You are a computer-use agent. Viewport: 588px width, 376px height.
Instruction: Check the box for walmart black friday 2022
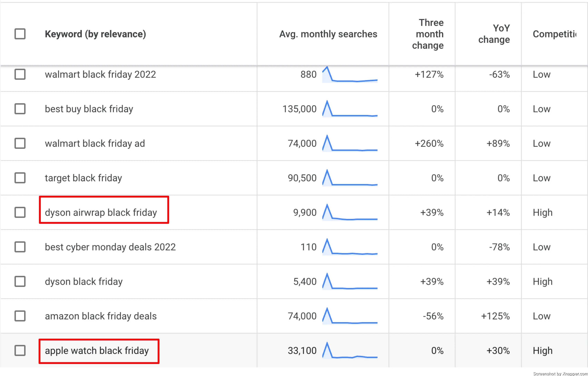click(20, 74)
